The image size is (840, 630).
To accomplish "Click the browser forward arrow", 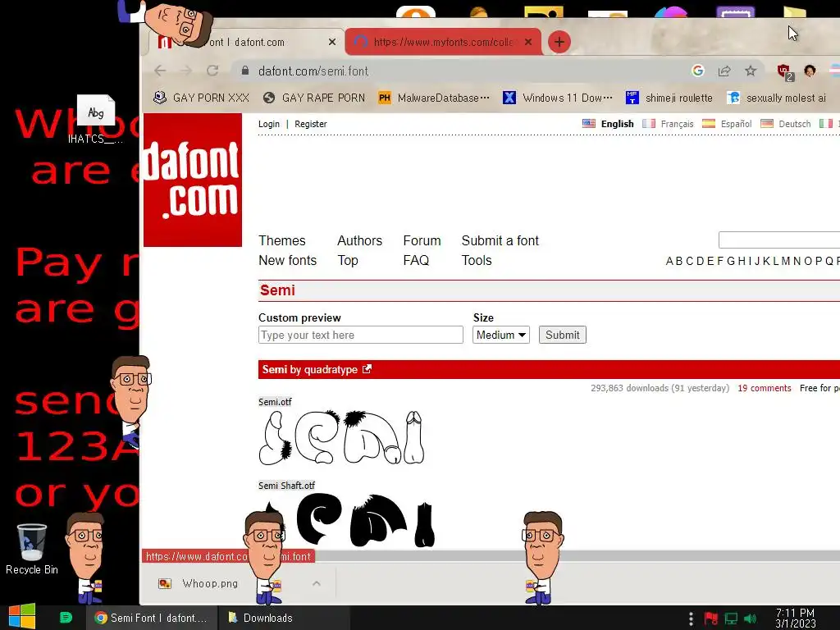I will (186, 71).
